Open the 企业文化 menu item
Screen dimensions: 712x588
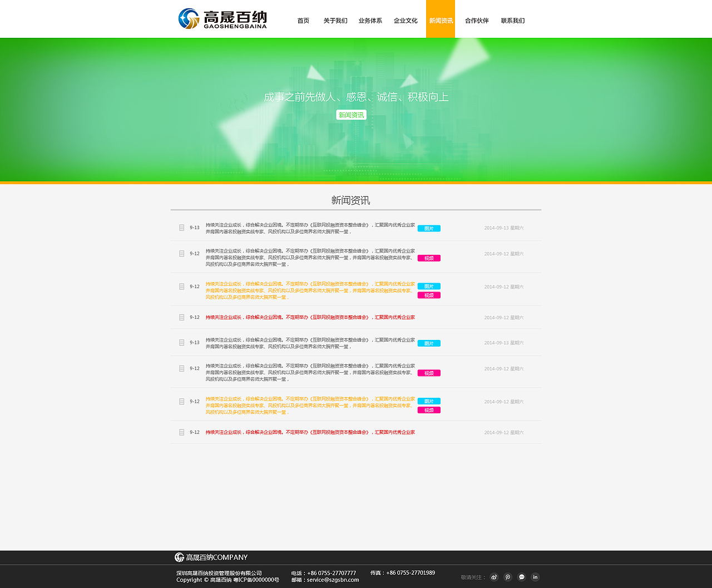click(x=406, y=21)
